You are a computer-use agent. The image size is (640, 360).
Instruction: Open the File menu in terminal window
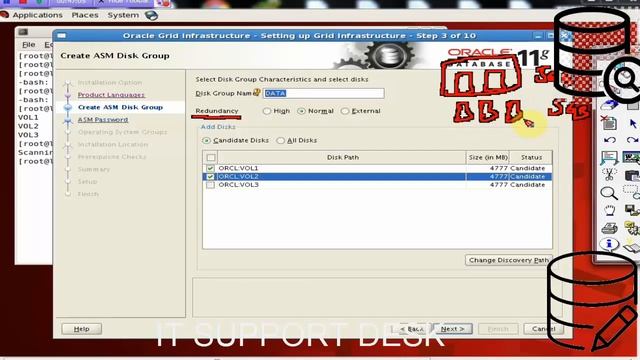[x=29, y=44]
